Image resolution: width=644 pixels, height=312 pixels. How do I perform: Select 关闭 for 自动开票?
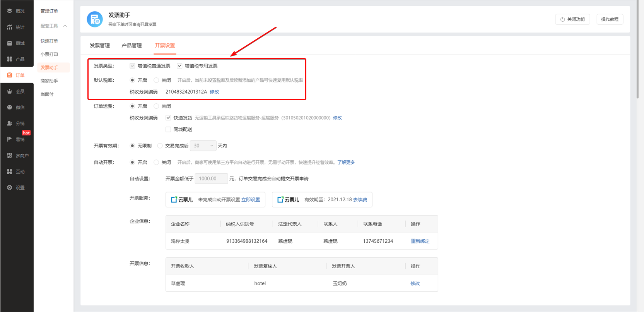click(156, 162)
